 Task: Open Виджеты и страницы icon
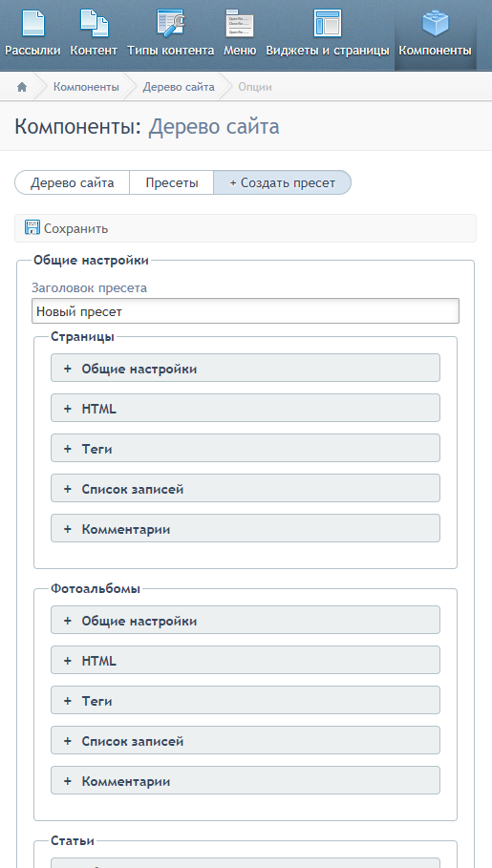[x=328, y=23]
